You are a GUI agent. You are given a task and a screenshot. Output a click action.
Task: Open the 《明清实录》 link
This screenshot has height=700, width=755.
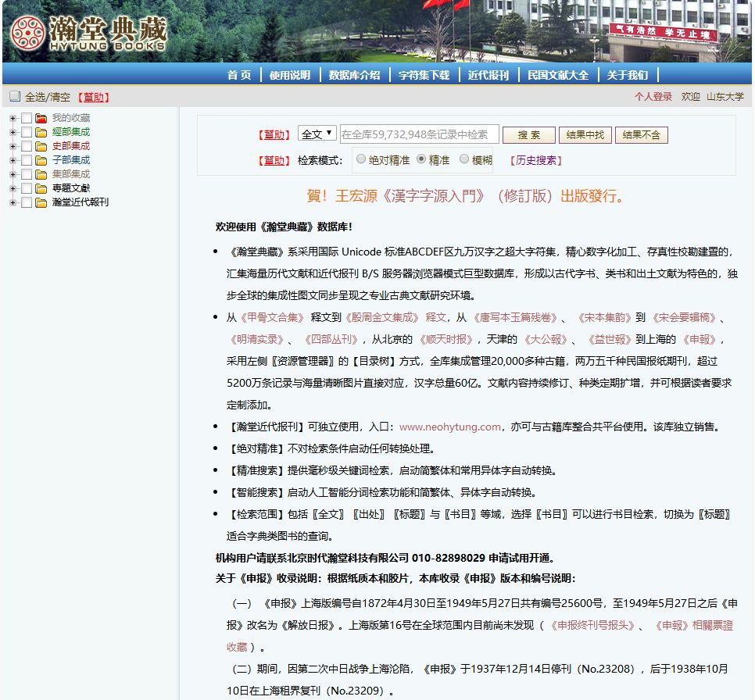[x=257, y=339]
